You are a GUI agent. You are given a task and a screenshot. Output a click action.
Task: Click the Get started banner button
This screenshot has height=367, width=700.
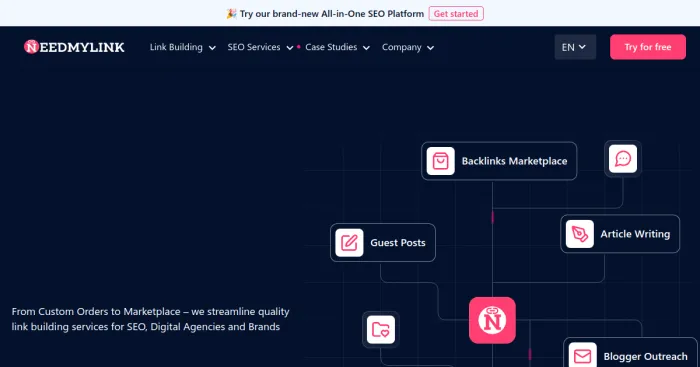tap(456, 14)
